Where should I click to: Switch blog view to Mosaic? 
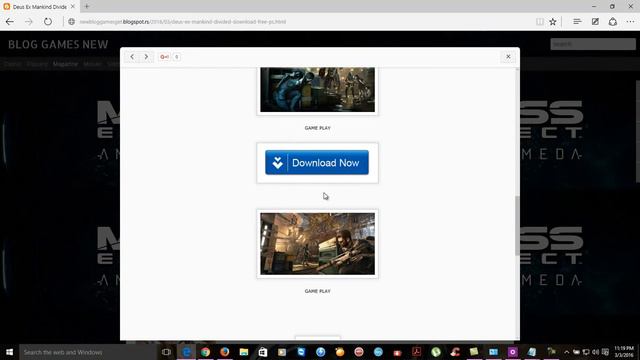92,64
